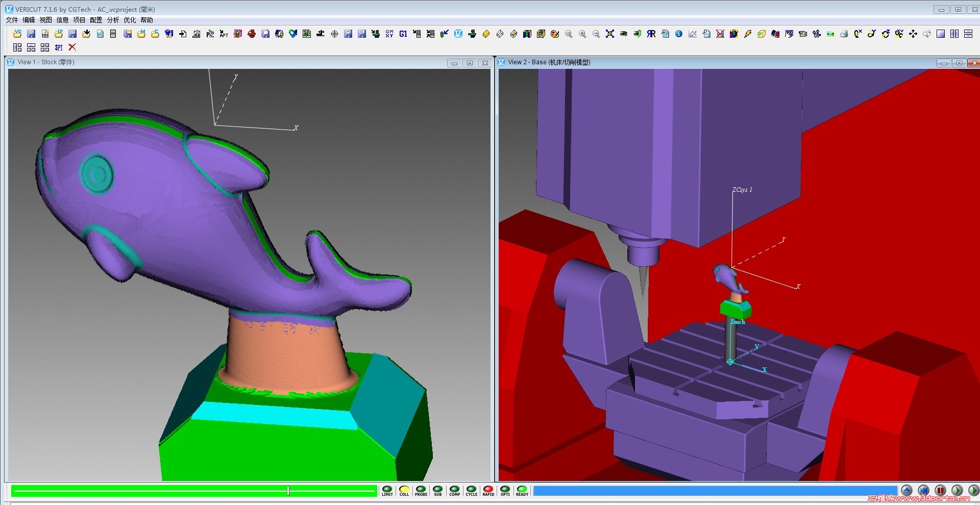Open the 文件 menu
This screenshot has width=980, height=505.
[12, 20]
